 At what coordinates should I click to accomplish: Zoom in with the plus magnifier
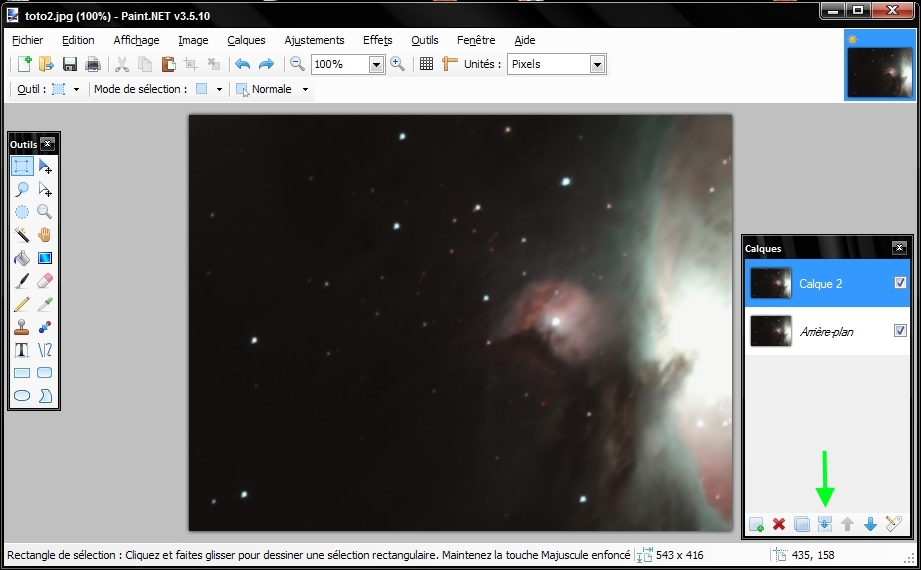(x=398, y=63)
